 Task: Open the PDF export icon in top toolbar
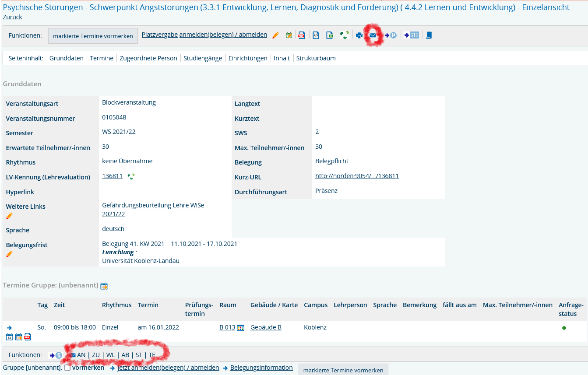tap(302, 35)
